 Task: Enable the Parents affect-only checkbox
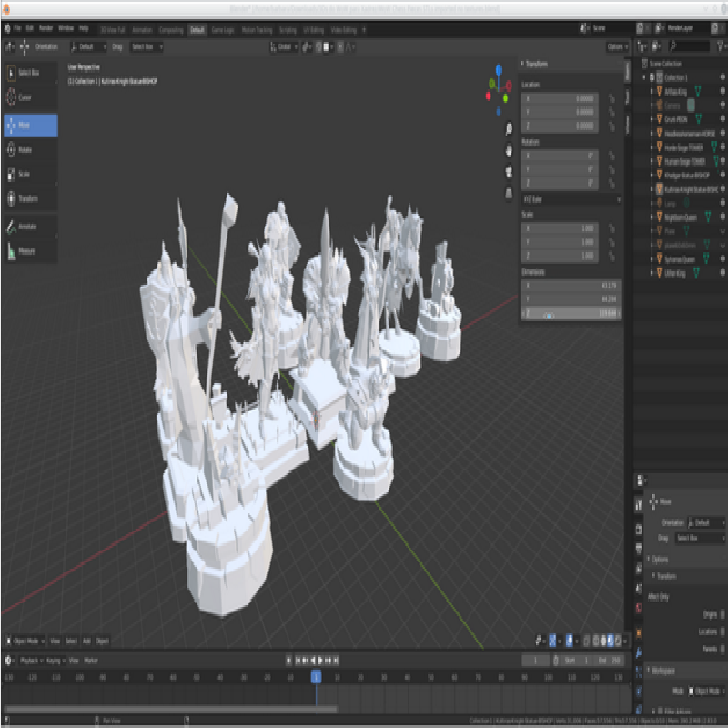click(723, 649)
